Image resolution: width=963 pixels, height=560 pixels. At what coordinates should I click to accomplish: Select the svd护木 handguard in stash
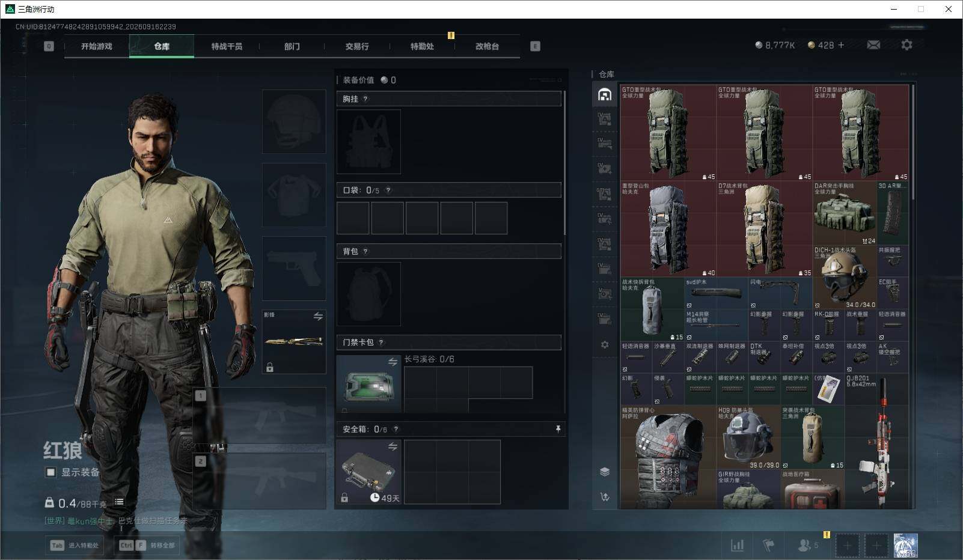click(716, 293)
